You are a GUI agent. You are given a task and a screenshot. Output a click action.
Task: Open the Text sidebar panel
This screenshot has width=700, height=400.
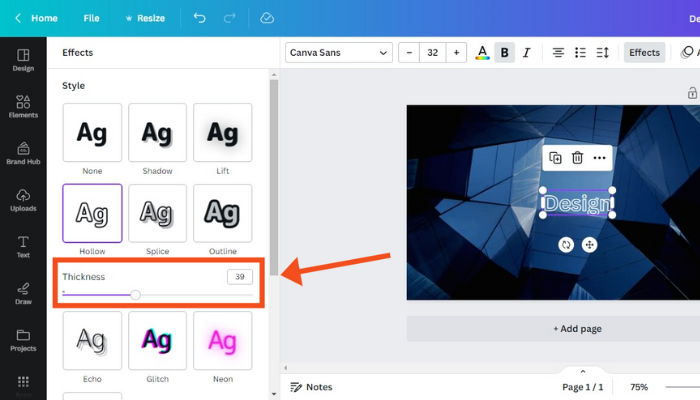[x=23, y=247]
